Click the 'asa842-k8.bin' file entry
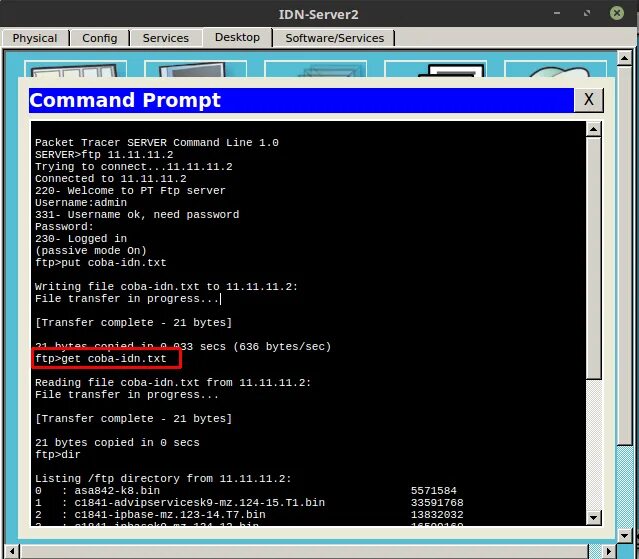The height and width of the screenshot is (559, 639). point(117,491)
